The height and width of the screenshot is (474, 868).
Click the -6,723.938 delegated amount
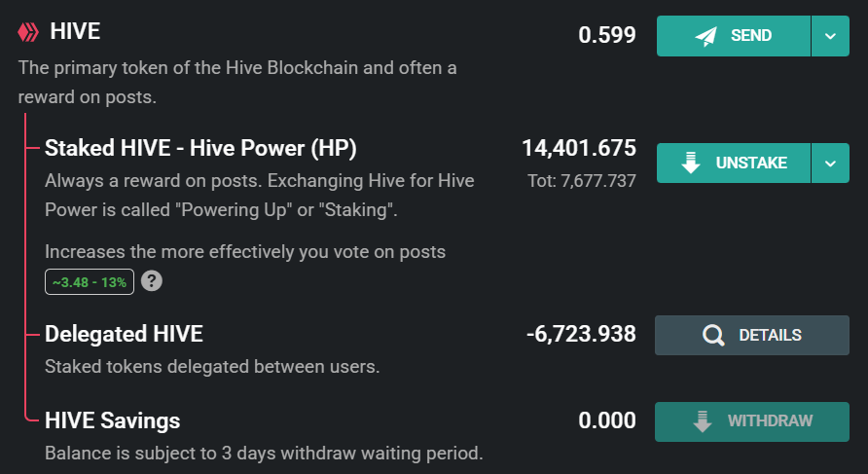point(581,335)
